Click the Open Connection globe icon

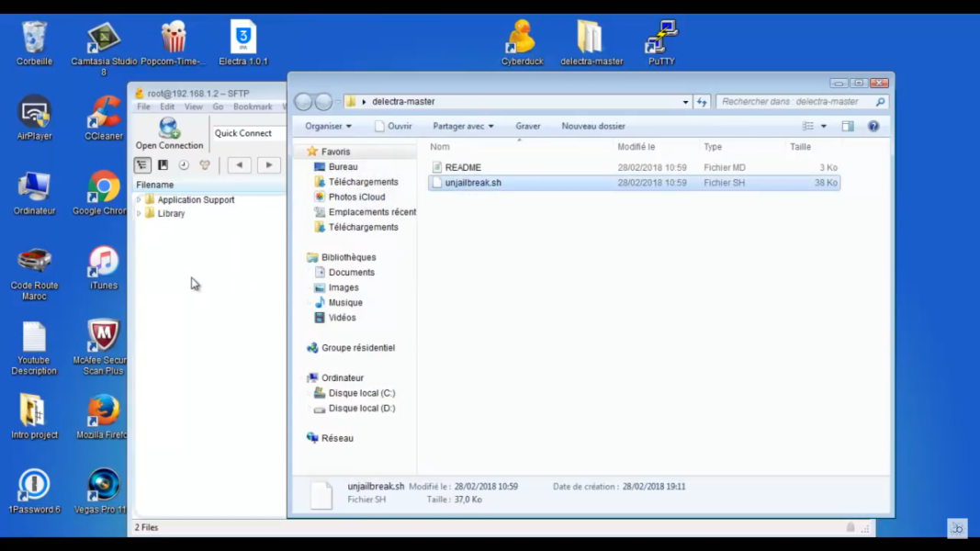pyautogui.click(x=169, y=128)
